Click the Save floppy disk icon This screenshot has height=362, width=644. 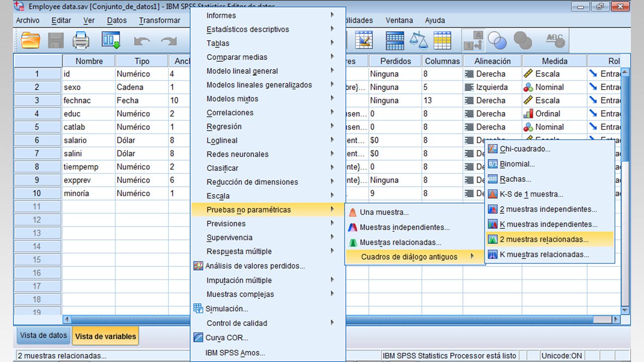[x=56, y=40]
